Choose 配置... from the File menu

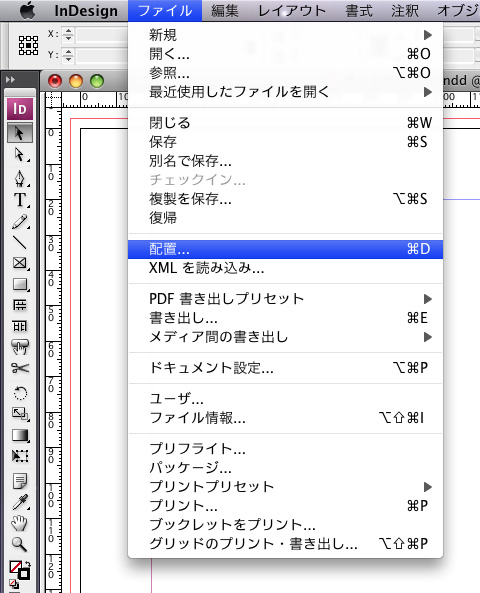click(x=285, y=249)
